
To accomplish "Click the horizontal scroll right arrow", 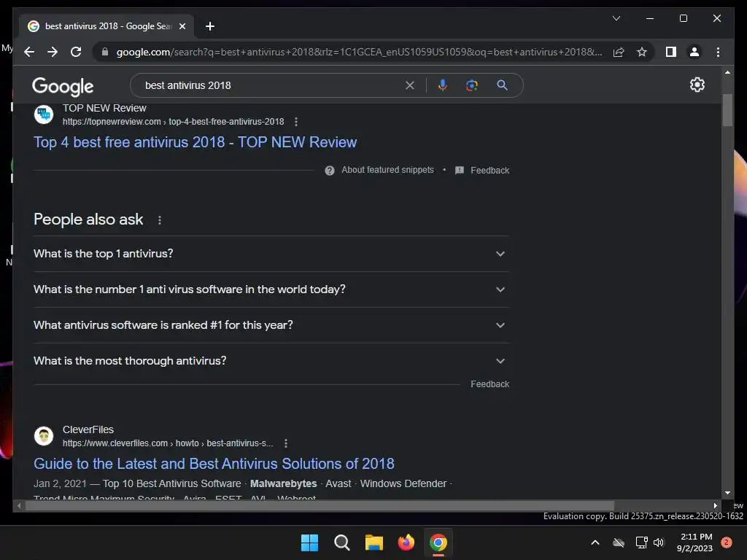I will (x=715, y=506).
